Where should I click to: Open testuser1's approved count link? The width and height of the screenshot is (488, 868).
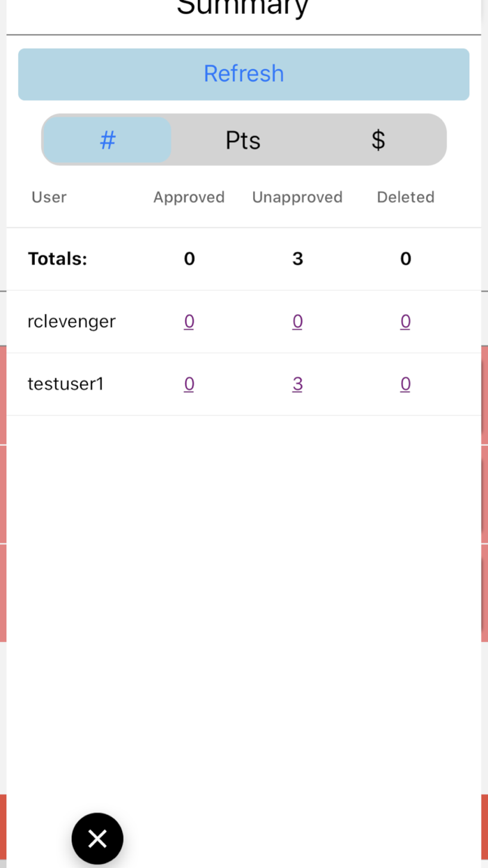[189, 384]
